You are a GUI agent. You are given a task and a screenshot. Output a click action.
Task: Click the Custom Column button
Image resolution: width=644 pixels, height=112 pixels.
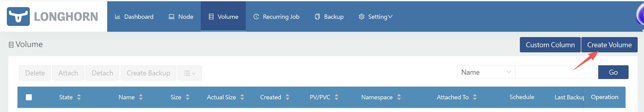coord(550,45)
